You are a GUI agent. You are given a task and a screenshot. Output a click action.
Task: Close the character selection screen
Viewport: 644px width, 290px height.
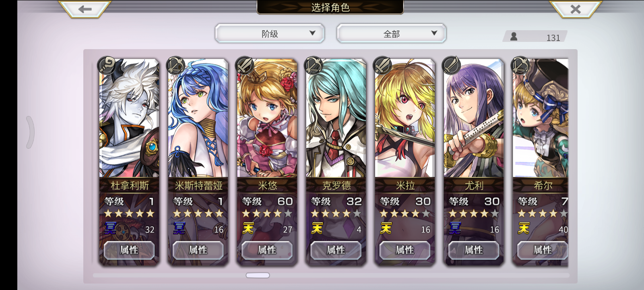576,9
